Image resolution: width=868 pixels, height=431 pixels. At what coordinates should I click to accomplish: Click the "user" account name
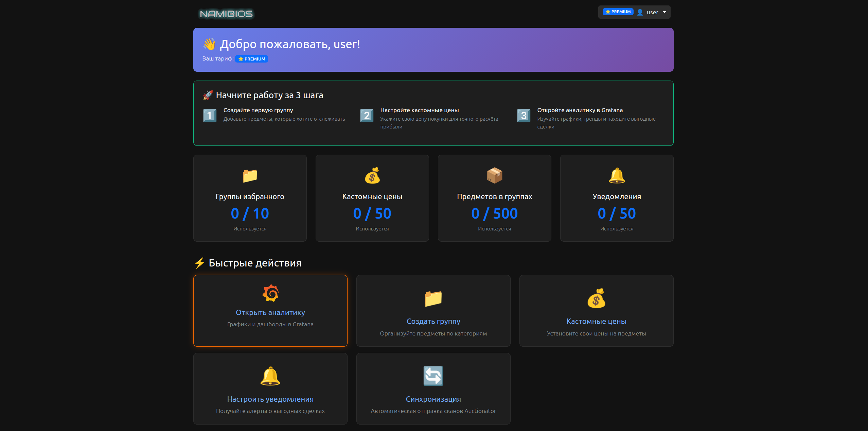click(652, 13)
